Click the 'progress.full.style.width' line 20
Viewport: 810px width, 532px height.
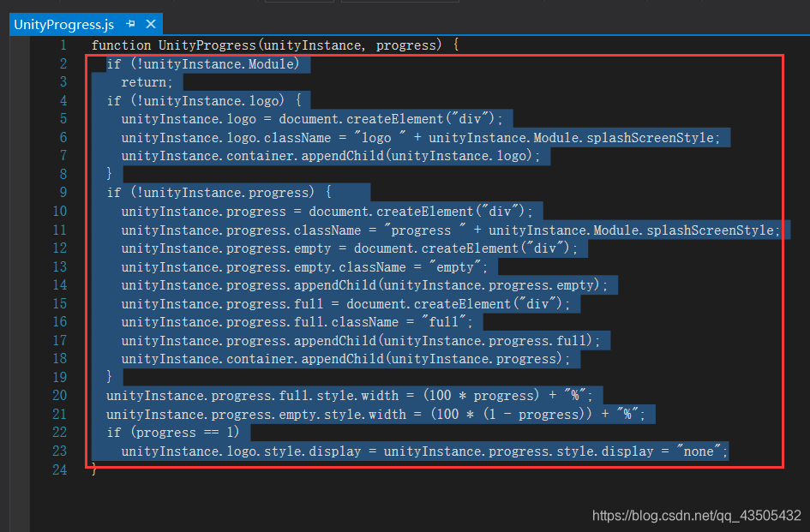click(x=349, y=396)
